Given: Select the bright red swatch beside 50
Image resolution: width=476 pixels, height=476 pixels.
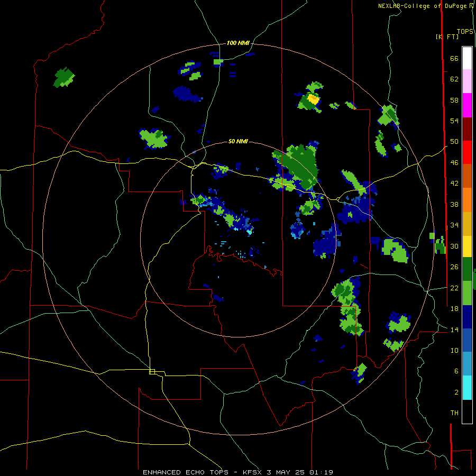Looking at the screenshot, I should point(467,152).
